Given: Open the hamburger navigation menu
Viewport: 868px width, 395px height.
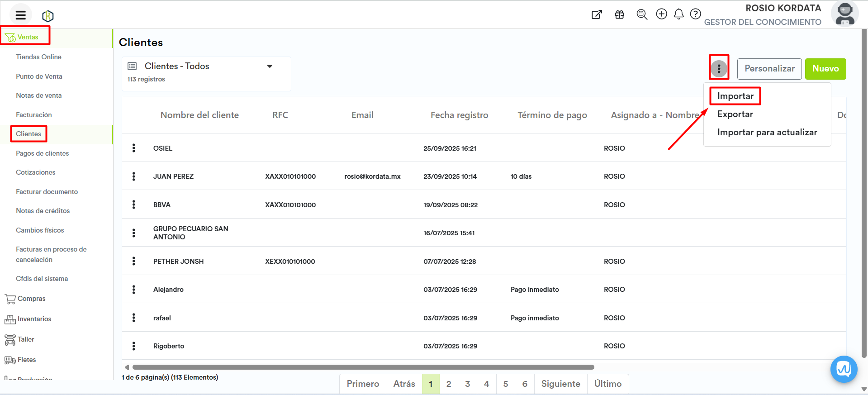Looking at the screenshot, I should click(20, 15).
